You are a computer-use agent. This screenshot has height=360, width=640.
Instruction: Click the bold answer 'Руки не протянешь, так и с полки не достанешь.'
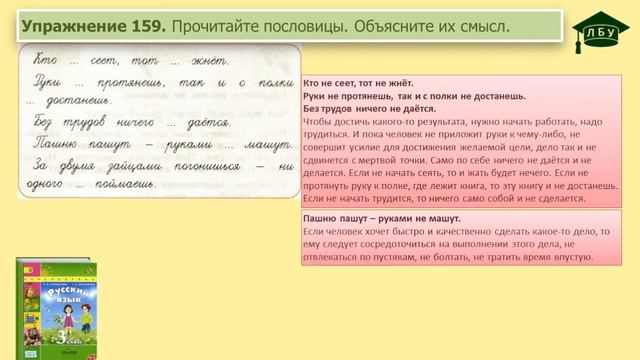coord(414,96)
